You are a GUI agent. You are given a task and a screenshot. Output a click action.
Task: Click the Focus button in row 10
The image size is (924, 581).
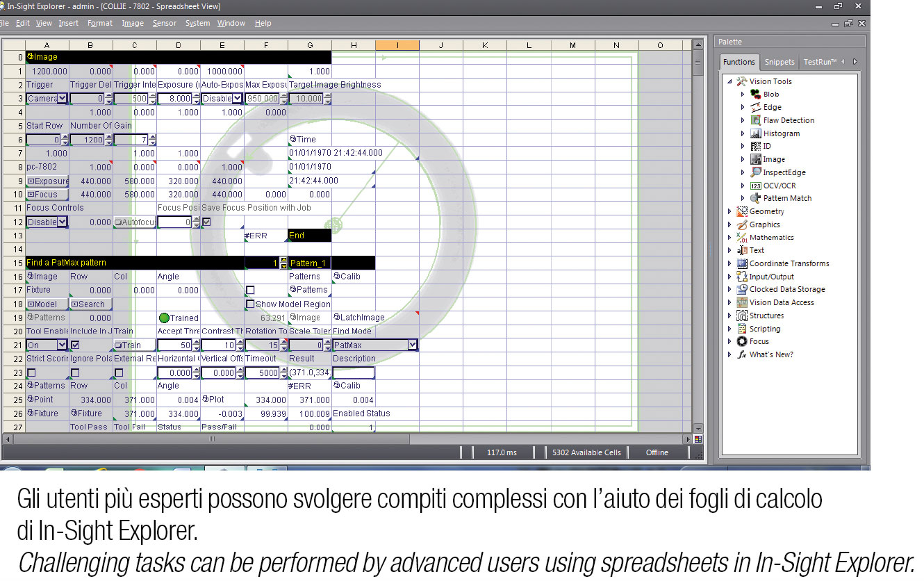coord(47,195)
